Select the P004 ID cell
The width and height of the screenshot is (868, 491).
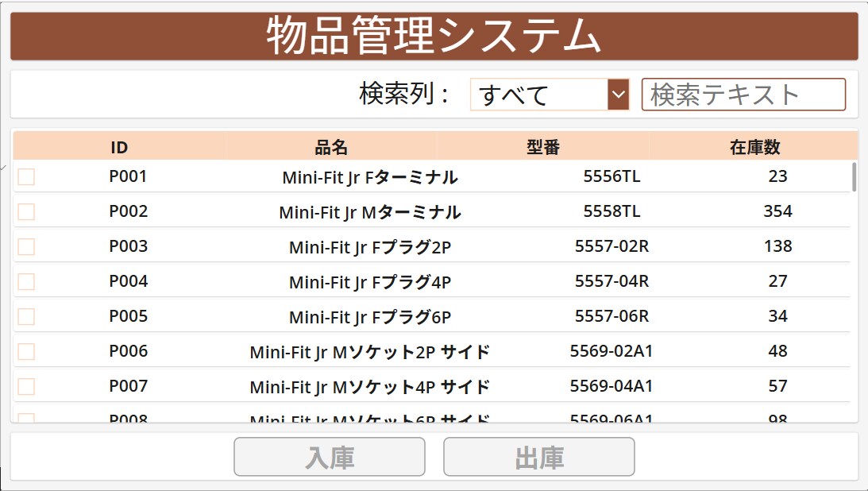[128, 280]
